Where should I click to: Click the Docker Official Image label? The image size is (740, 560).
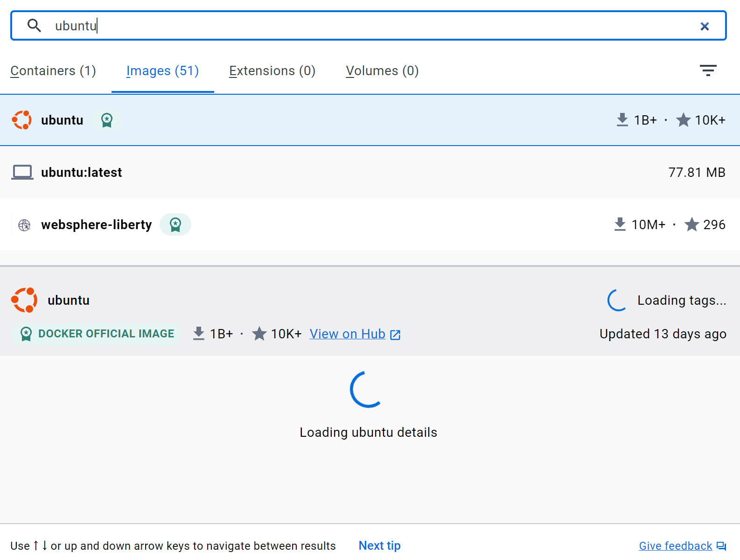97,334
